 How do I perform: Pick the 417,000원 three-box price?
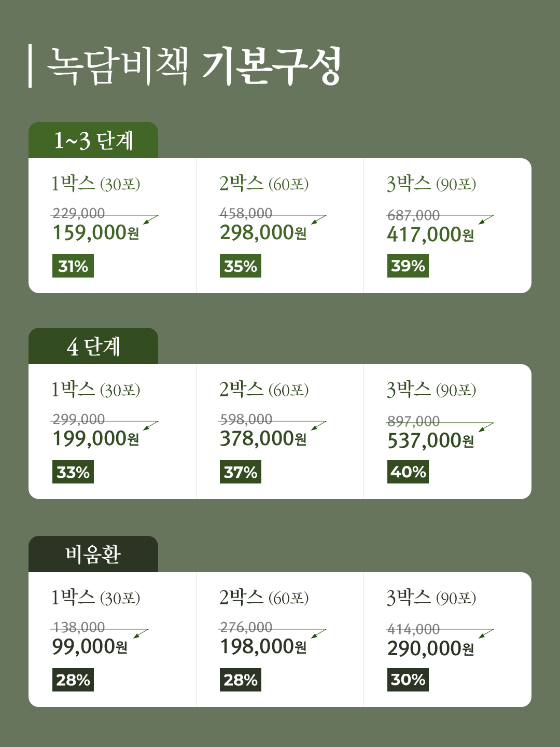(x=430, y=235)
